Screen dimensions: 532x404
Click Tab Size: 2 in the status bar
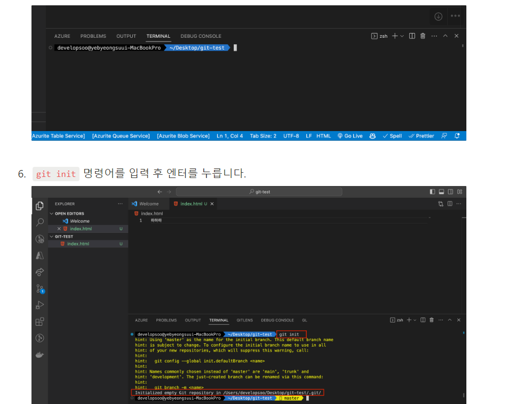(x=263, y=136)
